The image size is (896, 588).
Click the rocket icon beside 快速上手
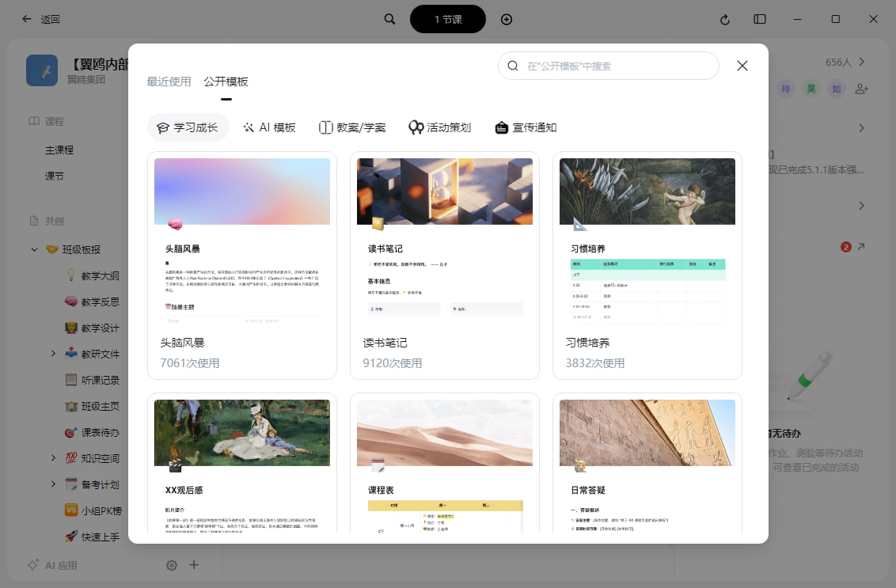click(x=71, y=537)
